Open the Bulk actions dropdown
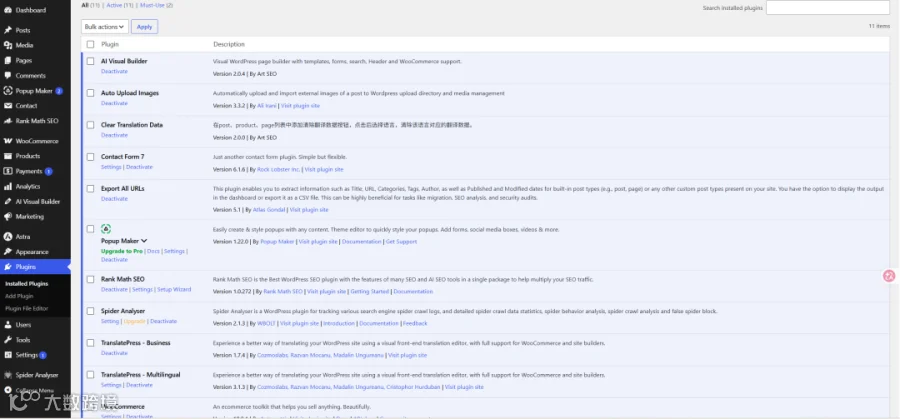 coord(104,26)
